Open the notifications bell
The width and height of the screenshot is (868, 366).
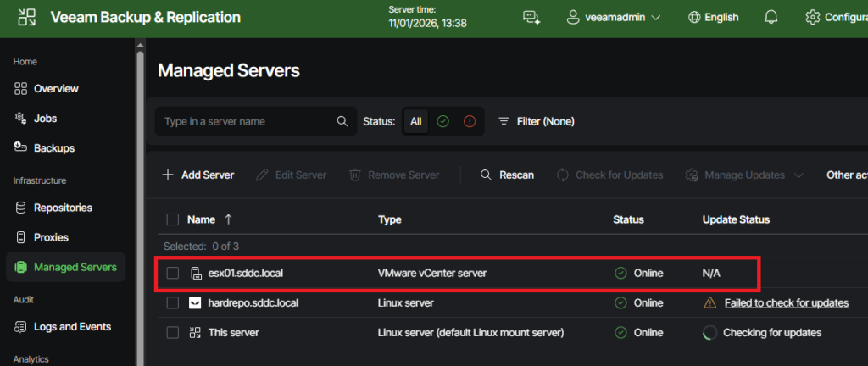click(x=771, y=17)
